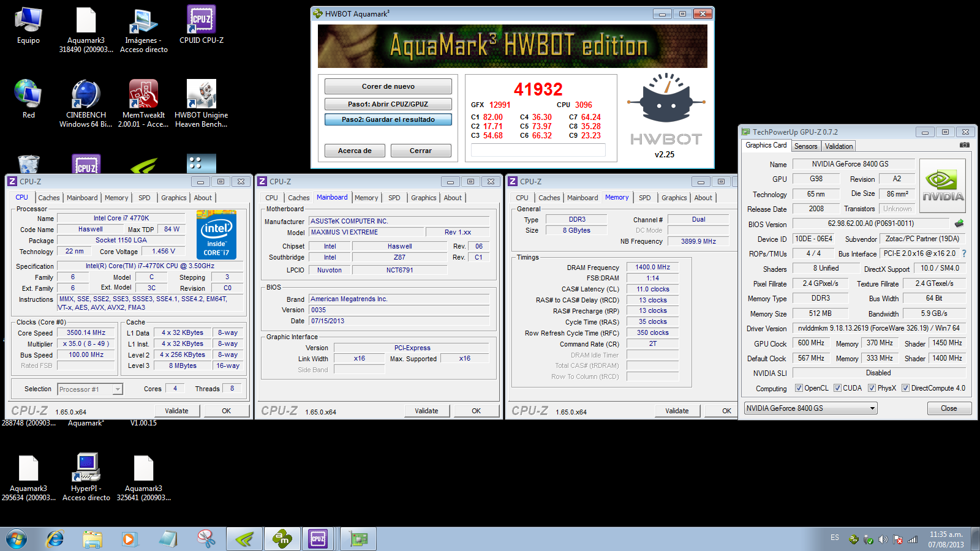The height and width of the screenshot is (551, 980).
Task: Click Validate in left CPU-Z window
Action: pyautogui.click(x=176, y=411)
